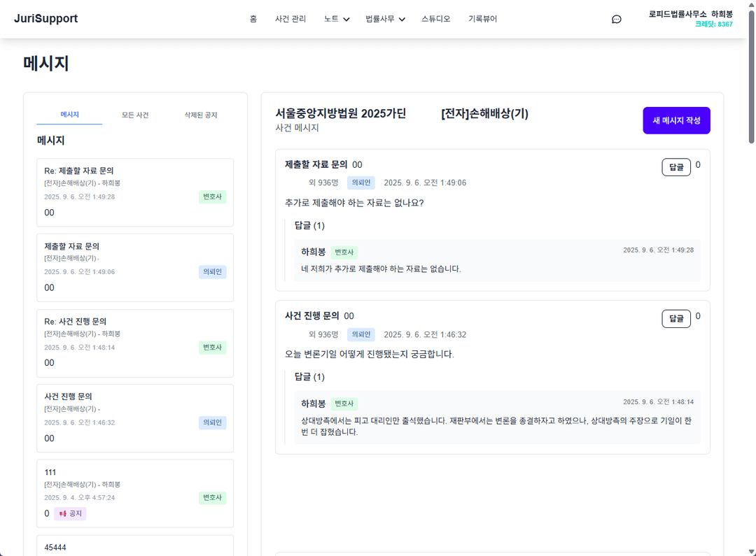Open the chat bubble icon in top bar

(x=616, y=19)
